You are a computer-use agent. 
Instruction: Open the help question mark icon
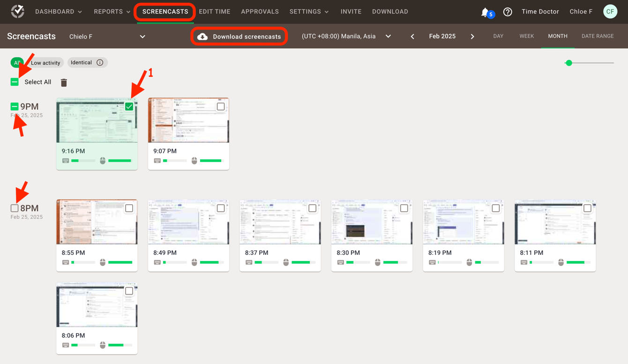(508, 12)
